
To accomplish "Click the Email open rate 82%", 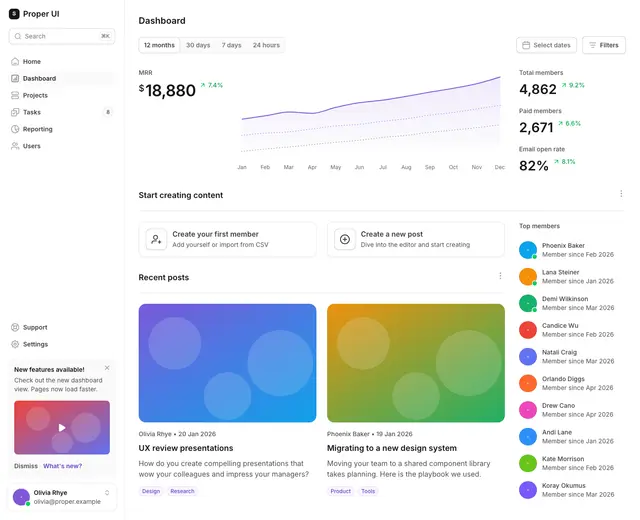I will point(533,166).
